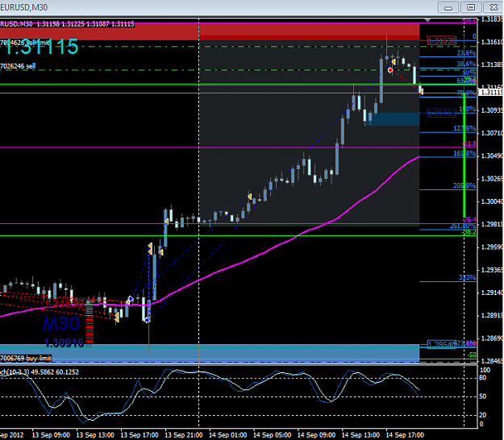Select the 7026246 sell order label
504x440 pixels.
[x=18, y=66]
